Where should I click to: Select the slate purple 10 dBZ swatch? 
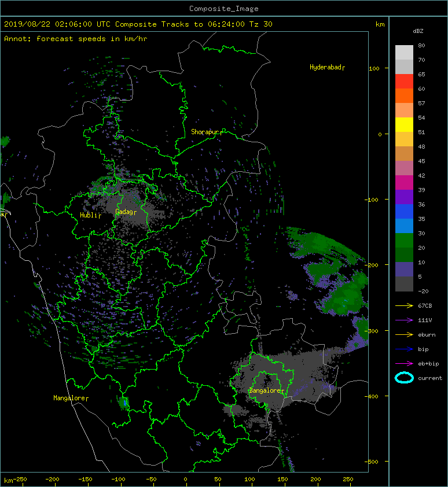tap(404, 270)
